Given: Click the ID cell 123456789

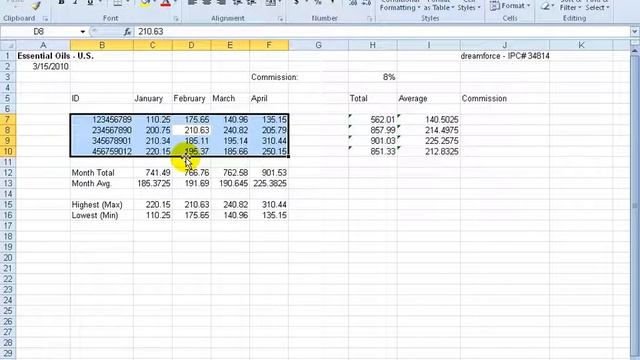Looking at the screenshot, I should click(x=102, y=120).
